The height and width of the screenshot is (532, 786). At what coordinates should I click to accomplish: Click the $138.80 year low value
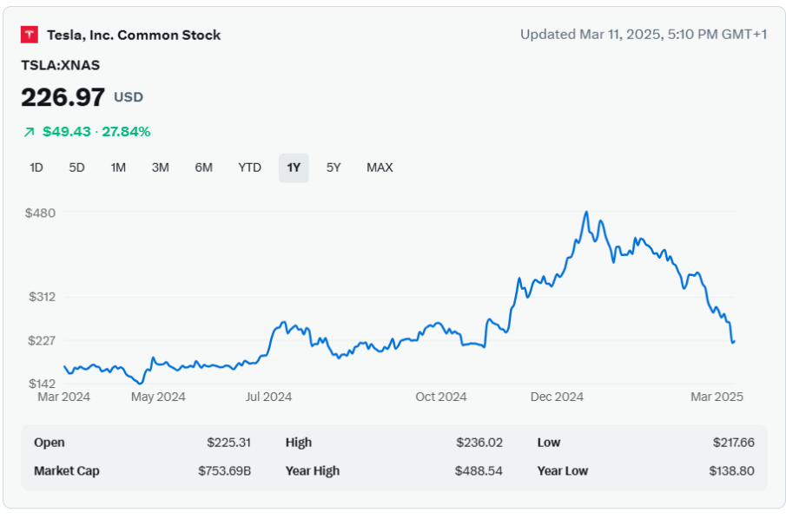[x=732, y=471]
